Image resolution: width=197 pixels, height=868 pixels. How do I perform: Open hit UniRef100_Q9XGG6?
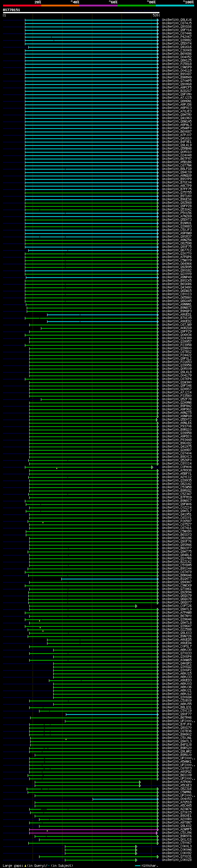pyautogui.click(x=177, y=26)
